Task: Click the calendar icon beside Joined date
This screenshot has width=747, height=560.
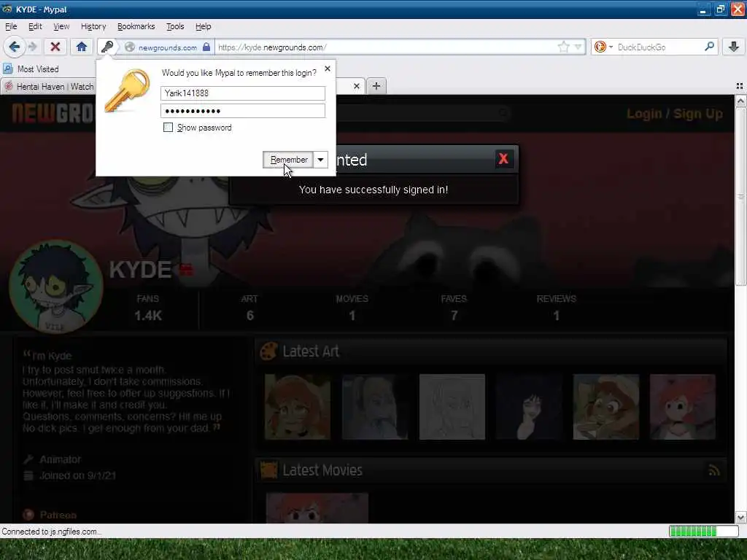Action: click(28, 475)
